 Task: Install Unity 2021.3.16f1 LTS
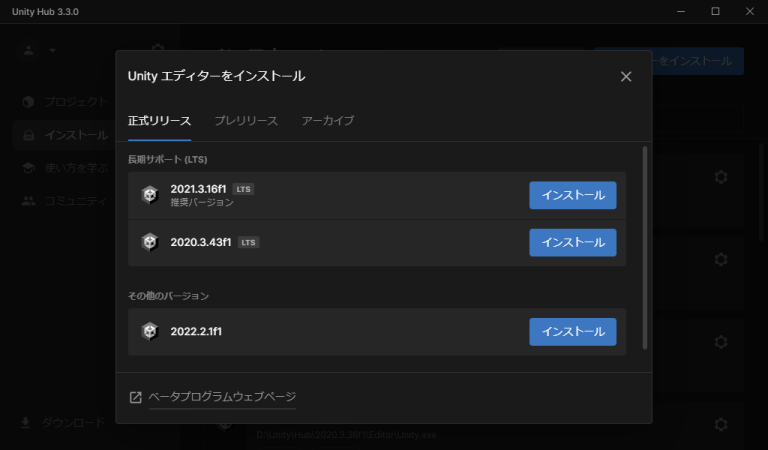point(572,195)
